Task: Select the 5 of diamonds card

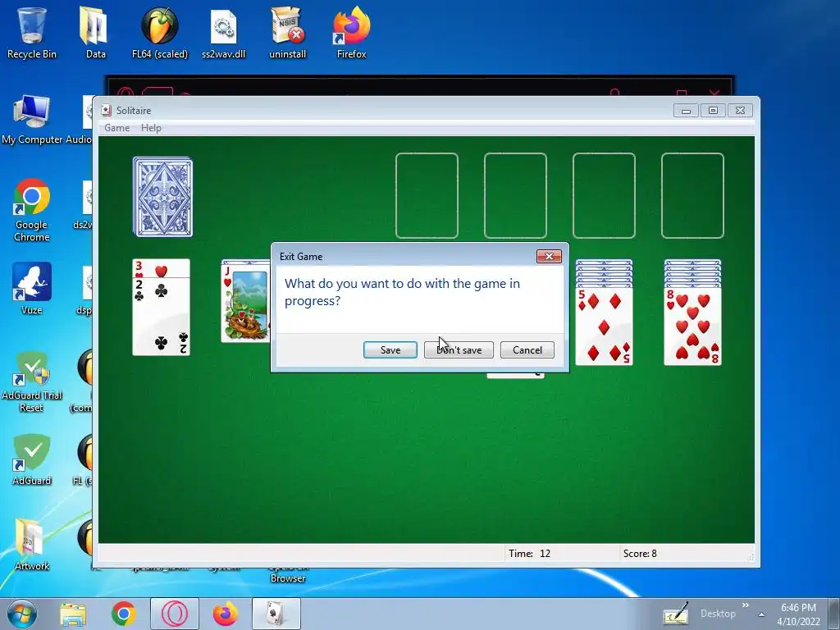Action: [x=604, y=326]
